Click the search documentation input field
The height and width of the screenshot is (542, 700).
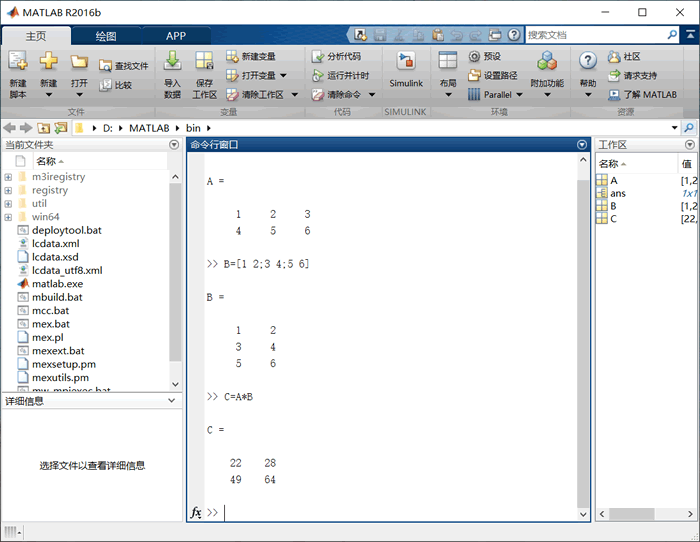[596, 35]
